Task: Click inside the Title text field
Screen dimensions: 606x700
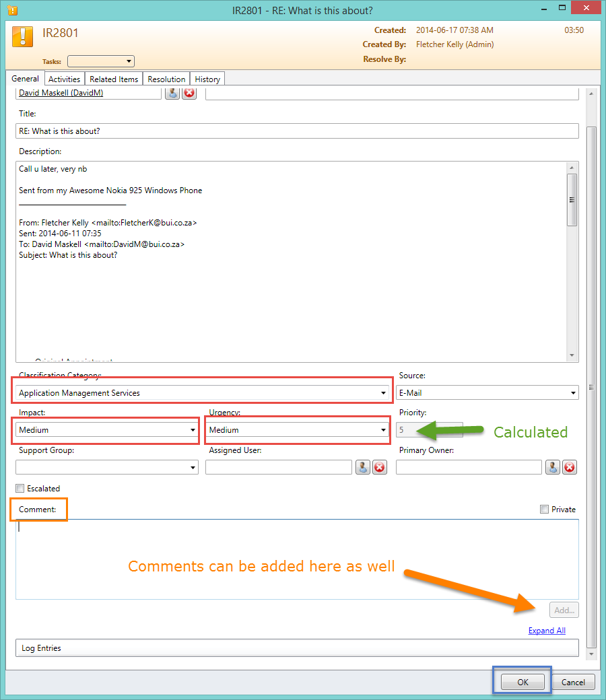Action: 296,131
